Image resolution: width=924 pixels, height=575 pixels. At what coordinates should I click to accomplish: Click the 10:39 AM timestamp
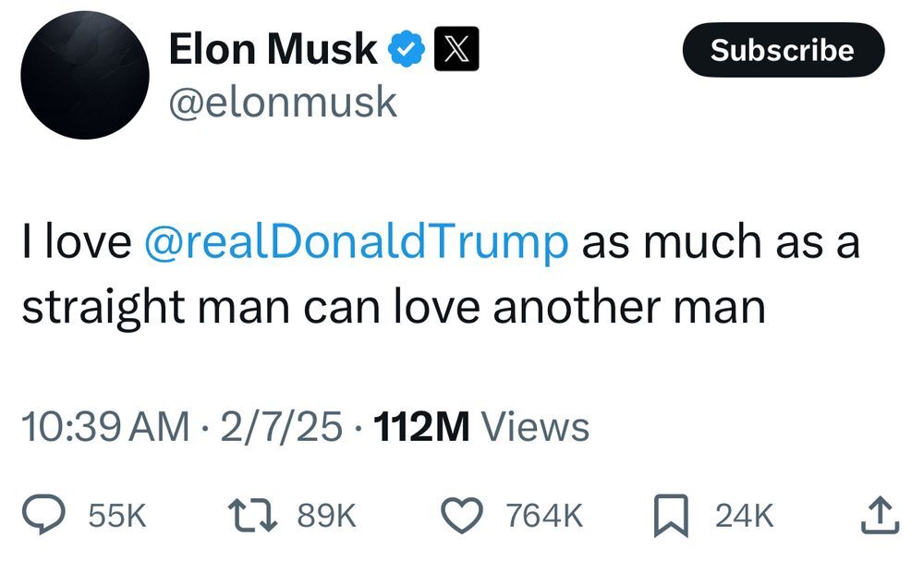[105, 427]
